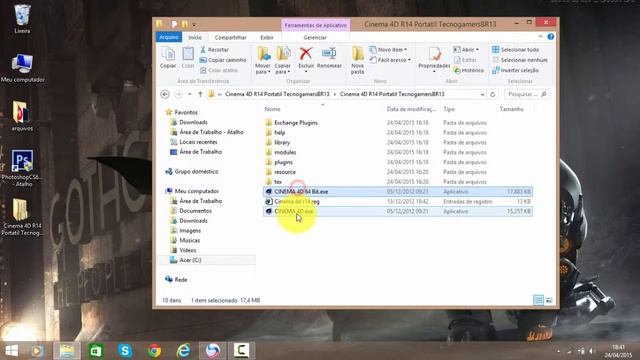Select the PhotoshopCS6 Atalho desktop icon
The width and height of the screenshot is (640, 360).
[x=22, y=168]
